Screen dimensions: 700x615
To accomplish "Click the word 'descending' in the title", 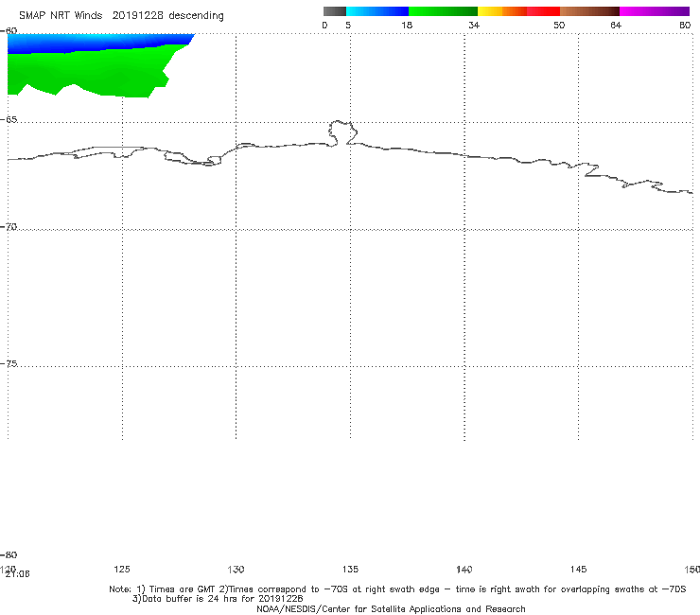I will (x=196, y=16).
